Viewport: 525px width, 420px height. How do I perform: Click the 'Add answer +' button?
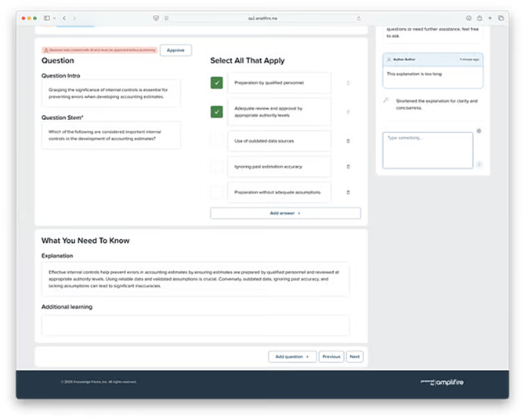[x=285, y=213]
